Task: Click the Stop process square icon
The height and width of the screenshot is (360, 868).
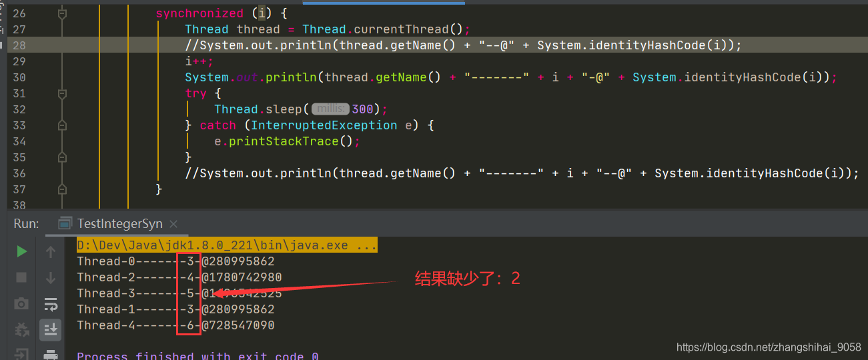Action: tap(21, 277)
